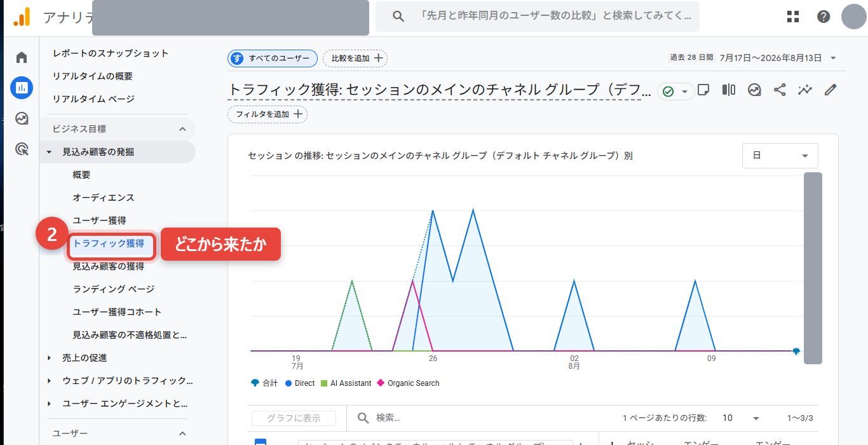This screenshot has width=868, height=445.
Task: Share this report via share icon
Action: [780, 90]
